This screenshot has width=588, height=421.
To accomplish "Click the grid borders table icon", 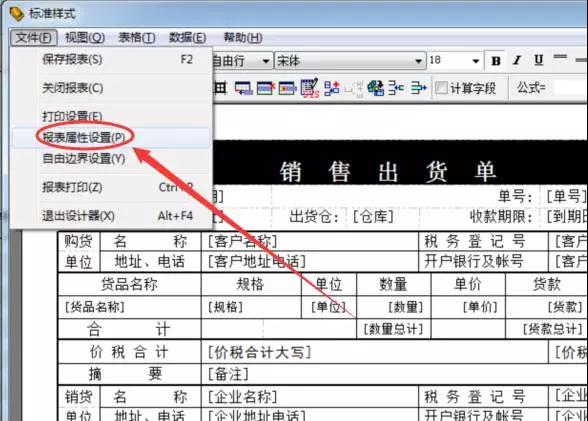I will [220, 88].
